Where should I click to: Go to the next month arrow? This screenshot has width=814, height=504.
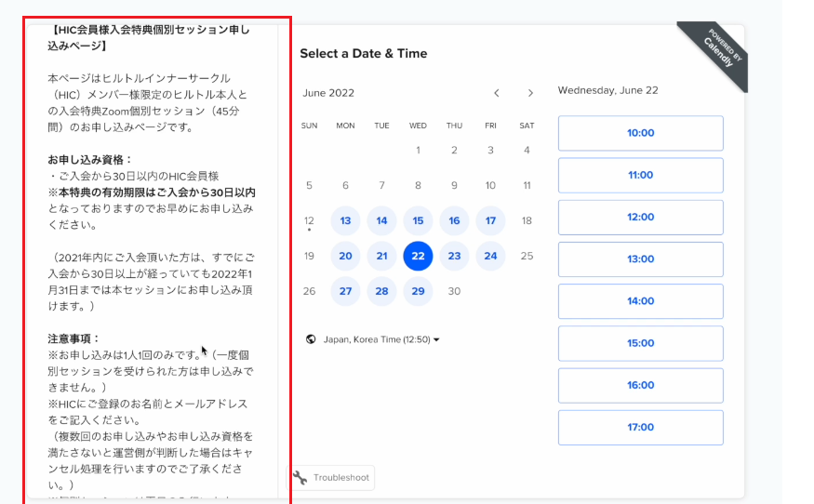tap(530, 93)
